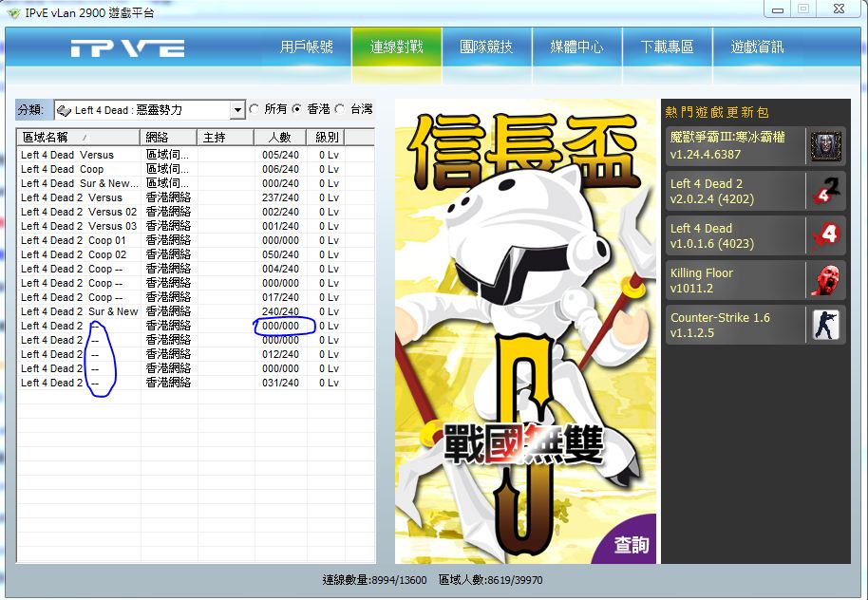Click the game icon in category dropdown

64,110
